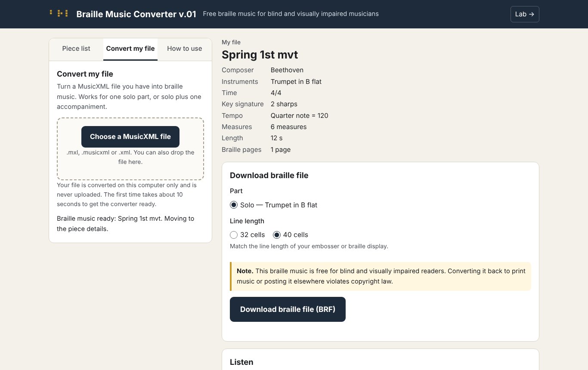
Task: Click the My file label
Action: (x=231, y=42)
